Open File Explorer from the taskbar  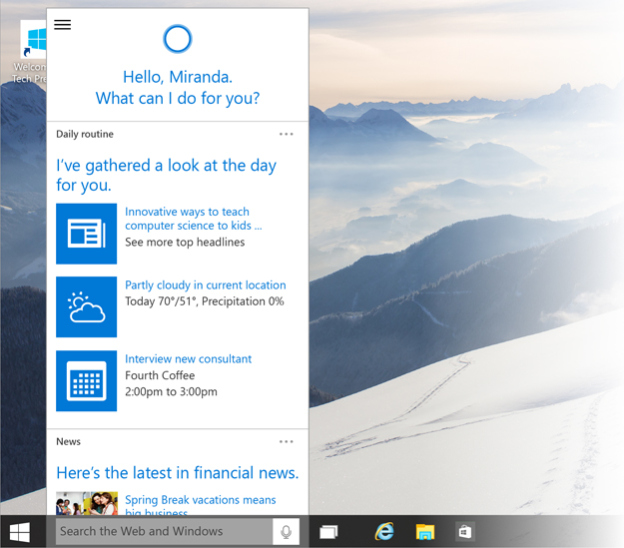[425, 531]
